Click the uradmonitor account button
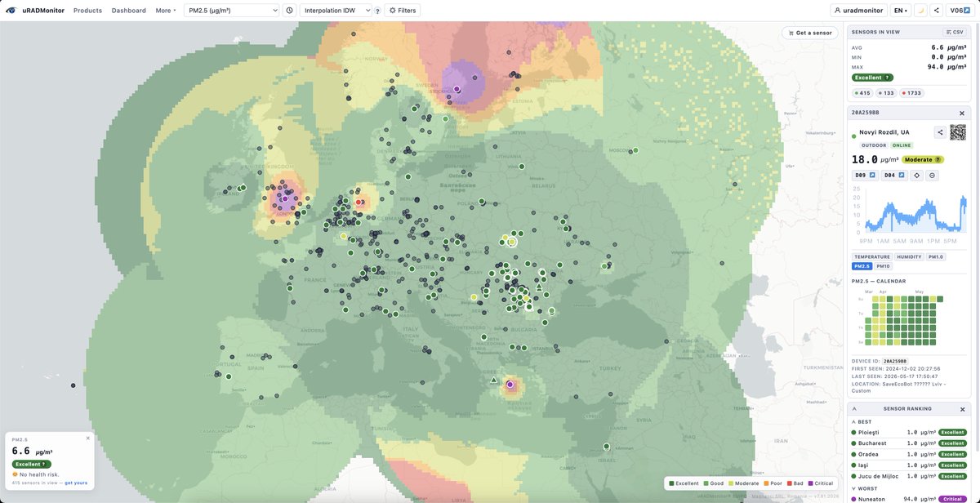 [x=858, y=11]
